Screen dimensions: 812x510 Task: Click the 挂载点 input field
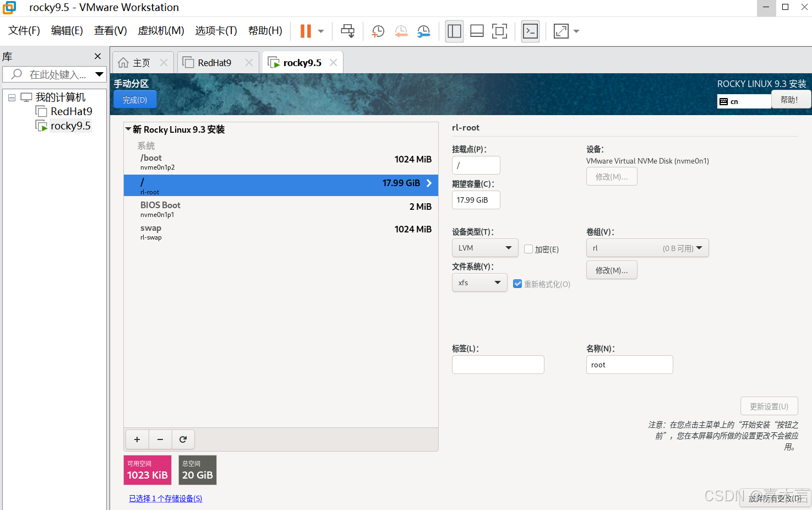[476, 165]
